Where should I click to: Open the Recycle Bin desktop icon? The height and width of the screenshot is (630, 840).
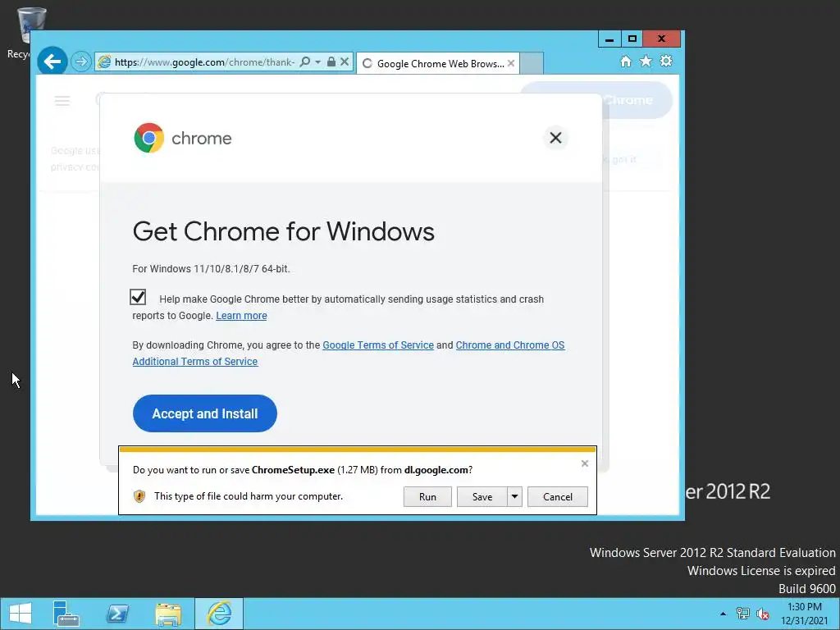tap(22, 32)
